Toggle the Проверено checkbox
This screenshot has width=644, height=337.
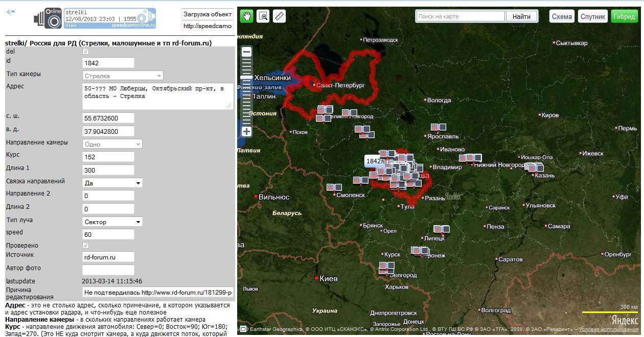[x=85, y=246]
